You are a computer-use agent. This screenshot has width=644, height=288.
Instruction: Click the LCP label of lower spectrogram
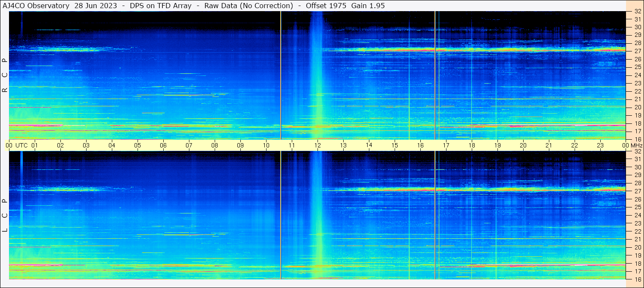coord(5,216)
